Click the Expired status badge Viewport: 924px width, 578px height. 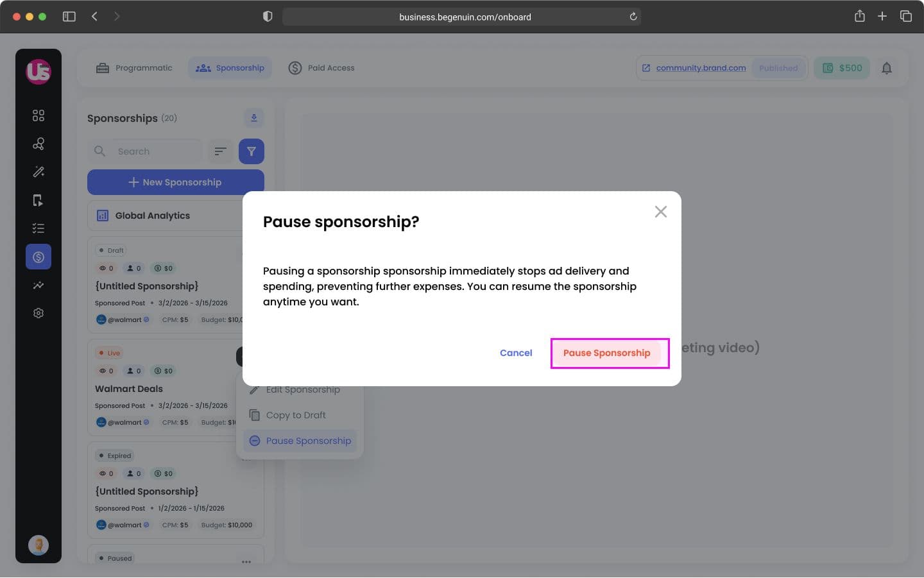point(116,455)
